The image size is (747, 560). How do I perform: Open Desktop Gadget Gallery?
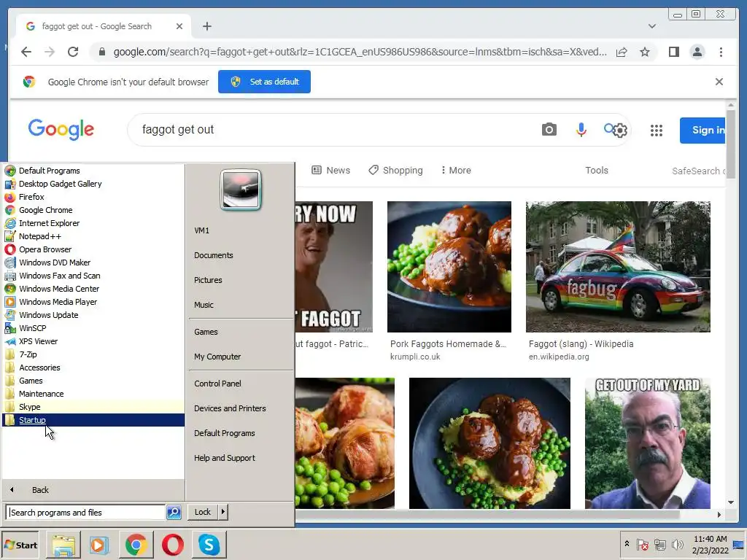94,184
